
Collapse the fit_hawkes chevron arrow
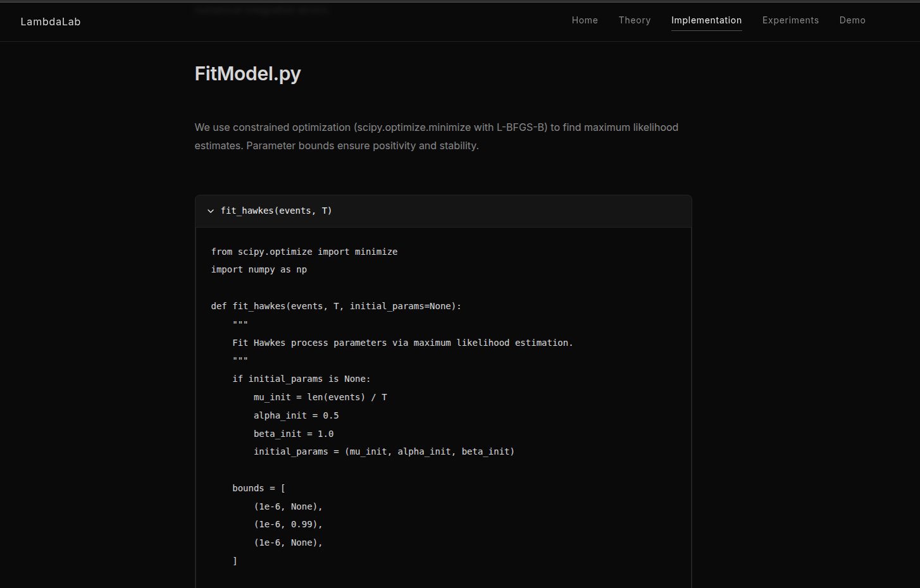click(x=211, y=211)
